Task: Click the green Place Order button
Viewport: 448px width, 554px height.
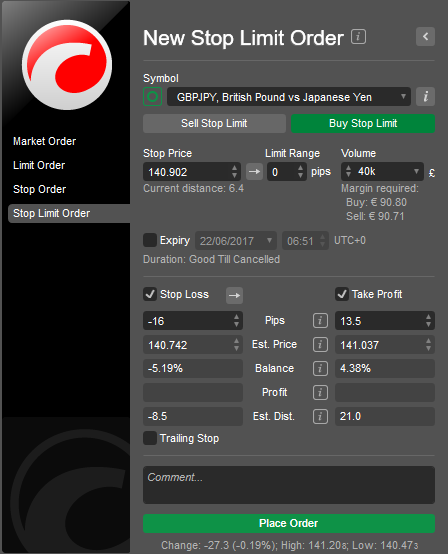Action: [x=289, y=523]
